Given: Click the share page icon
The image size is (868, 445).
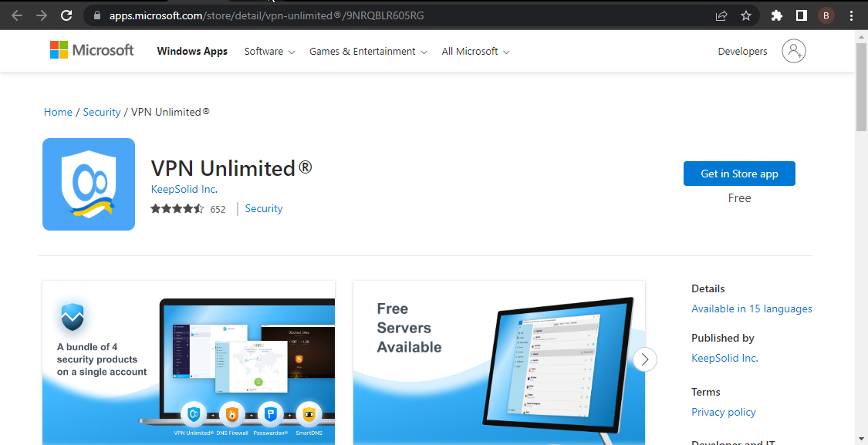Looking at the screenshot, I should click(721, 15).
